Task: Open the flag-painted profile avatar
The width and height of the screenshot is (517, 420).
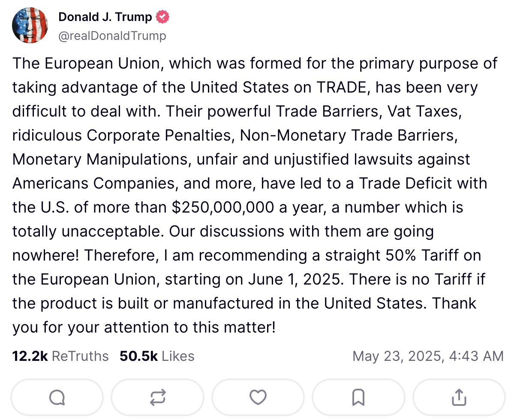Action: tap(30, 25)
